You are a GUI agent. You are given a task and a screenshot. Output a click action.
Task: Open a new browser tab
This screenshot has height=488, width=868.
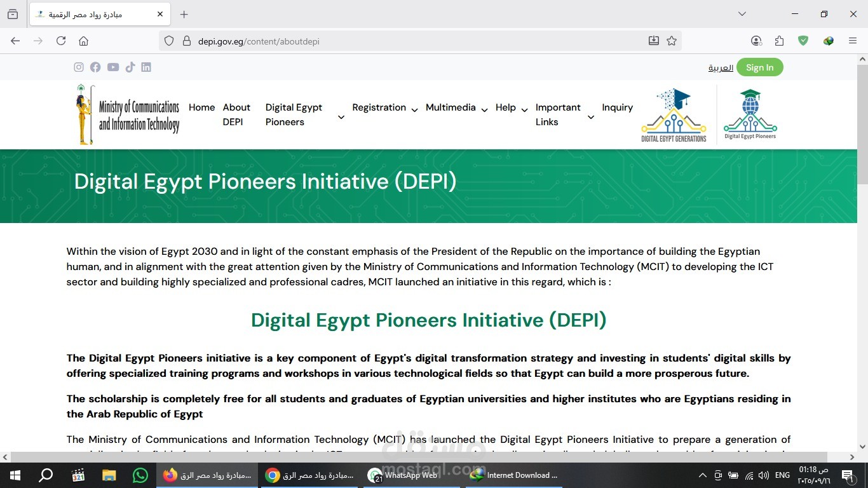pos(184,14)
